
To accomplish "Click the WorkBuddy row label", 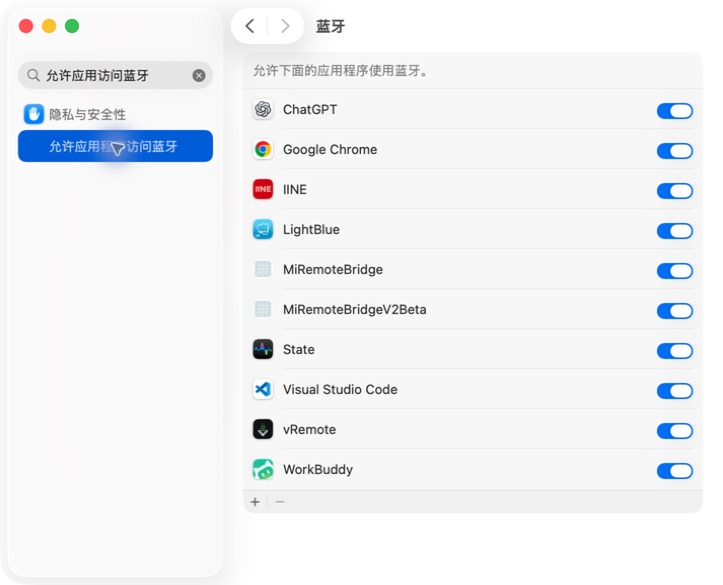I will [x=318, y=470].
